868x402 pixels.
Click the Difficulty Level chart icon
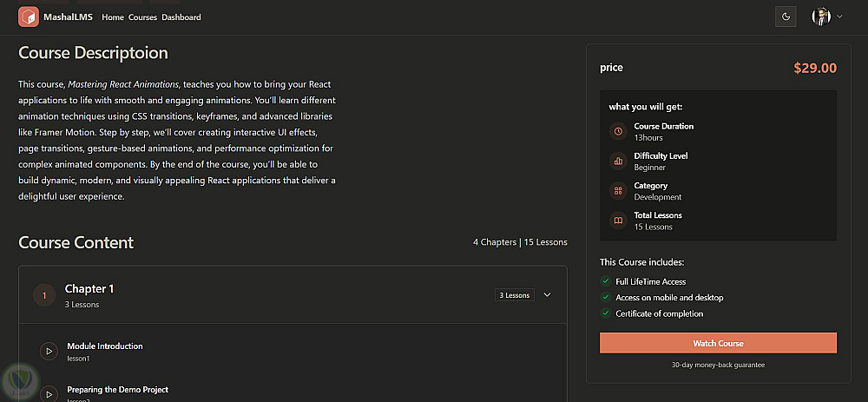click(618, 161)
